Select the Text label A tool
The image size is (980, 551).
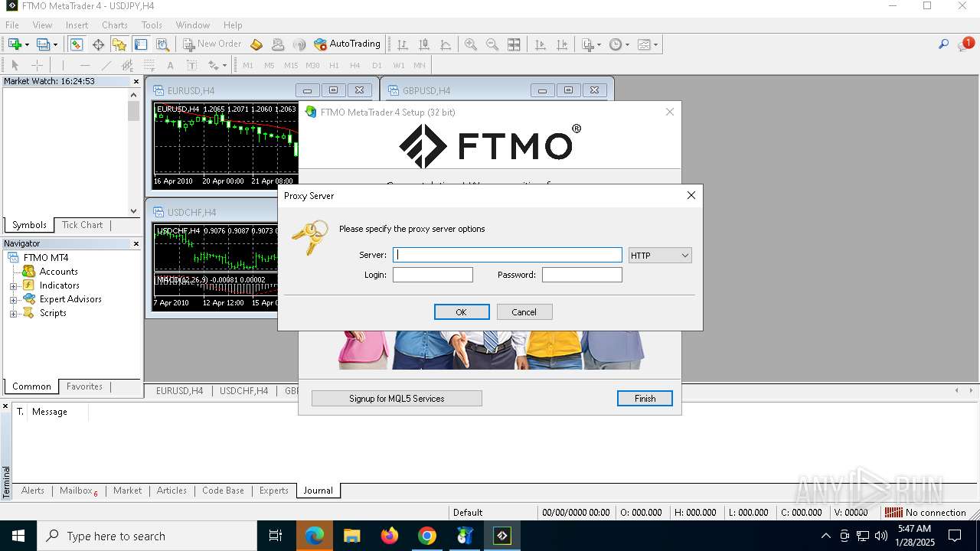(170, 65)
